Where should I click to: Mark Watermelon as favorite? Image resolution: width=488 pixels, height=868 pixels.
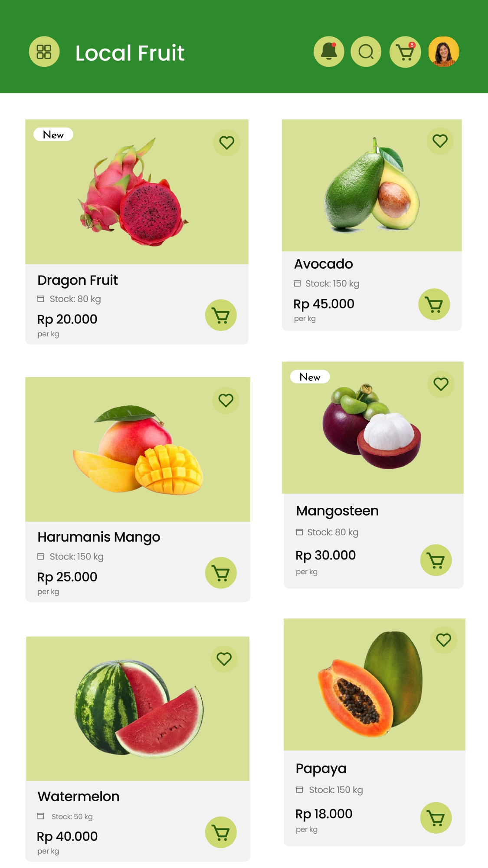pyautogui.click(x=224, y=659)
